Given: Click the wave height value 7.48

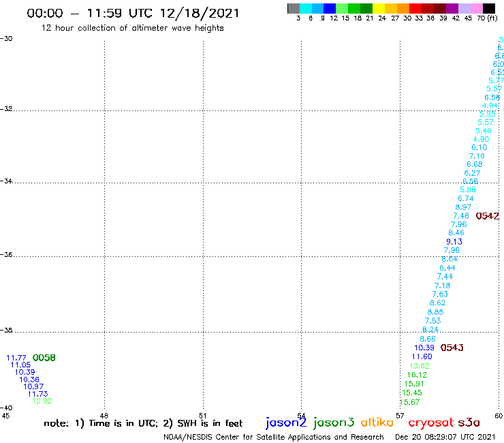Looking at the screenshot, I should pyautogui.click(x=461, y=215).
